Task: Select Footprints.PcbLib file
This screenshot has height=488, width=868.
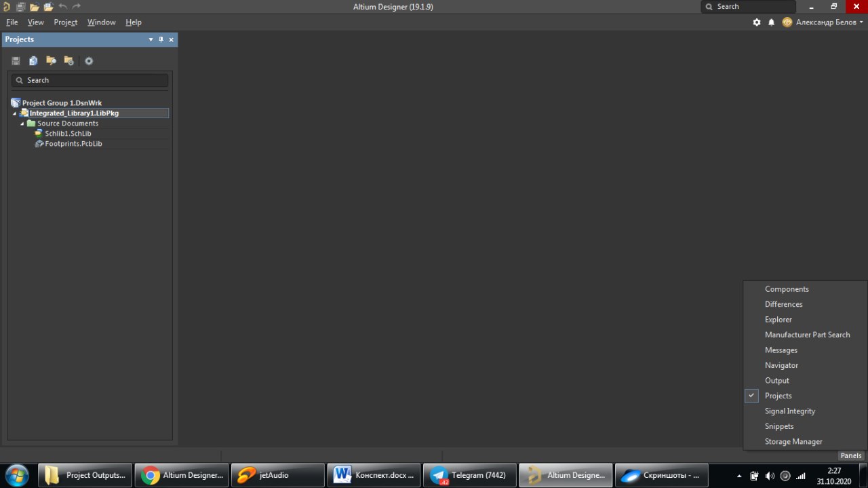Action: (73, 144)
